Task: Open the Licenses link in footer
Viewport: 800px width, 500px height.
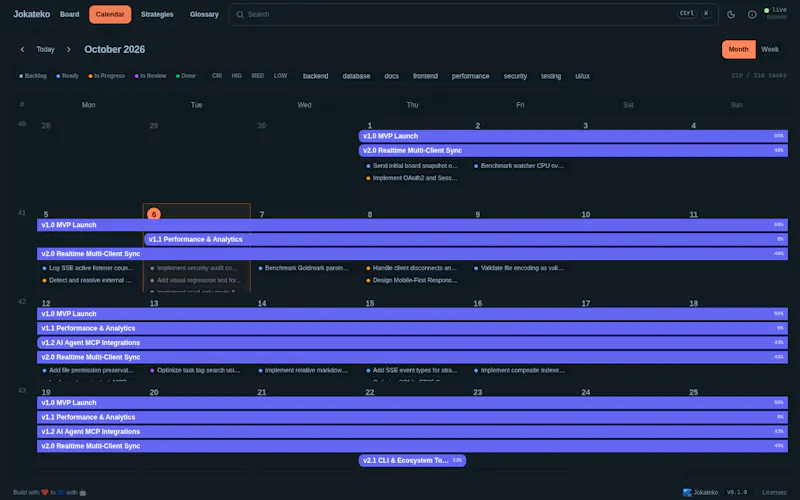Action: point(774,492)
